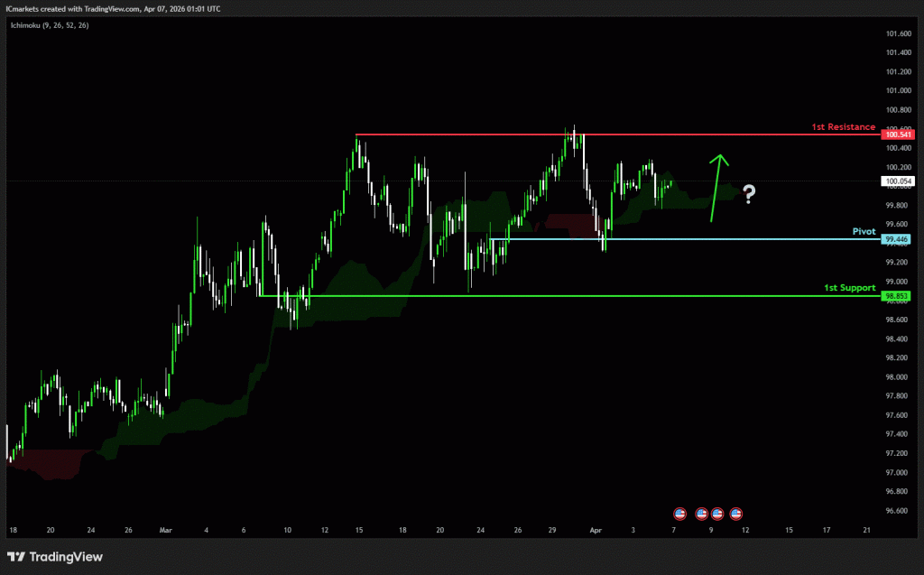This screenshot has width=924, height=575.
Task: Click the third US flag event icon
Action: point(717,513)
